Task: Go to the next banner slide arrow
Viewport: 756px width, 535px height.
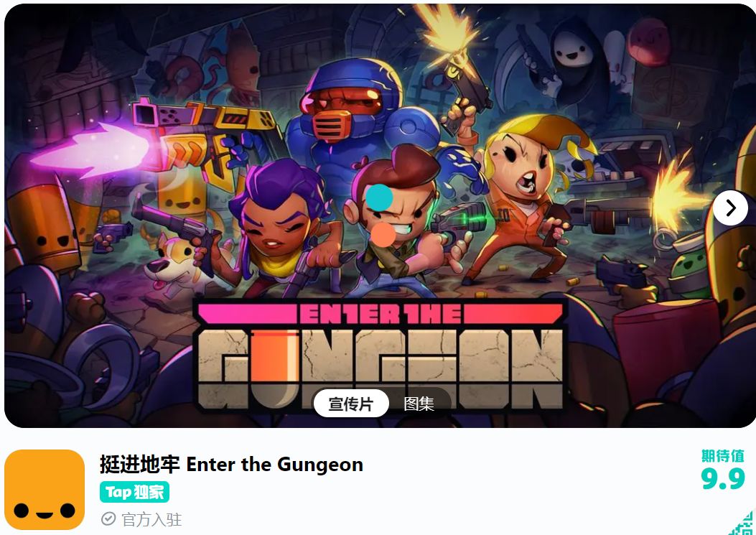Action: 730,208
